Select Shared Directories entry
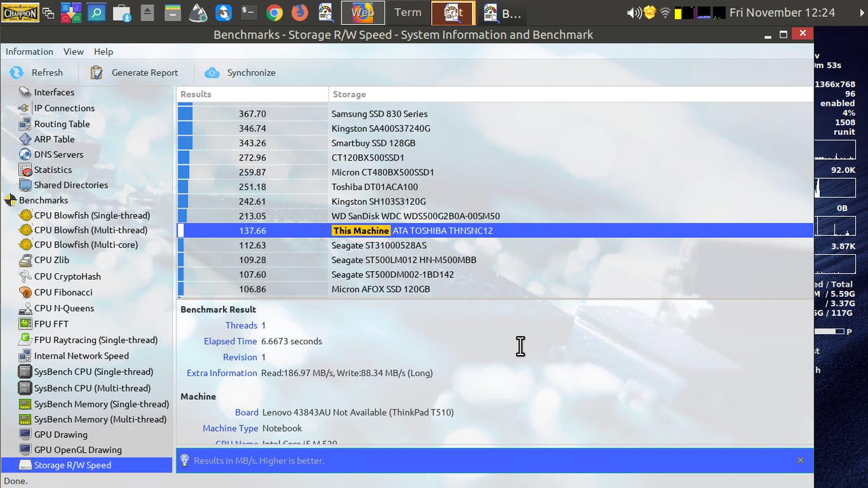The height and width of the screenshot is (488, 868). [71, 185]
